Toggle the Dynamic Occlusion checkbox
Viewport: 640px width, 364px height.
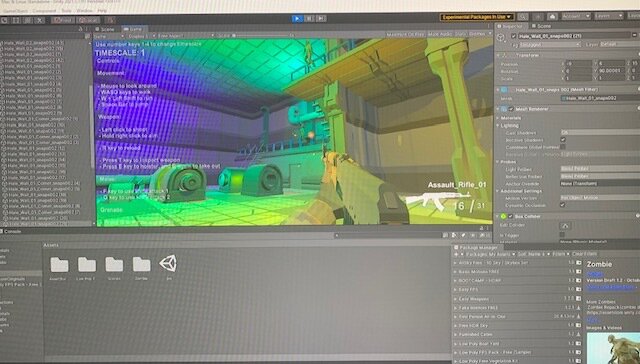tap(563, 205)
